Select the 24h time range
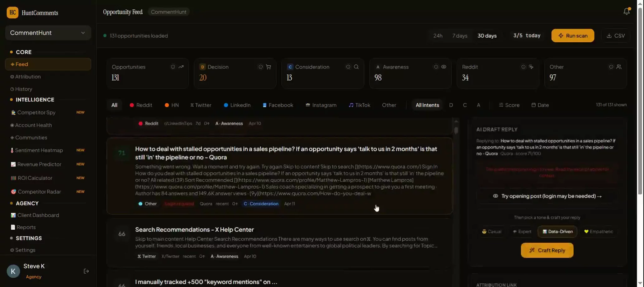The height and width of the screenshot is (287, 644). pos(438,35)
